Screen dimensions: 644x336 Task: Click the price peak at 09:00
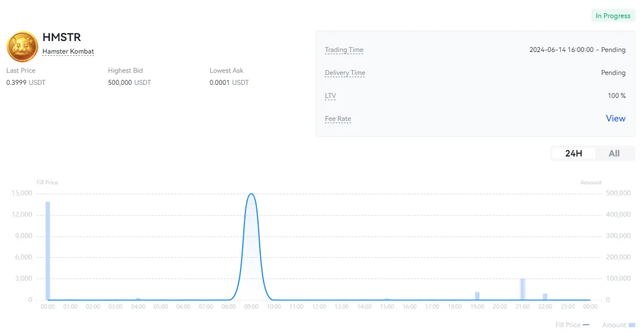point(251,194)
